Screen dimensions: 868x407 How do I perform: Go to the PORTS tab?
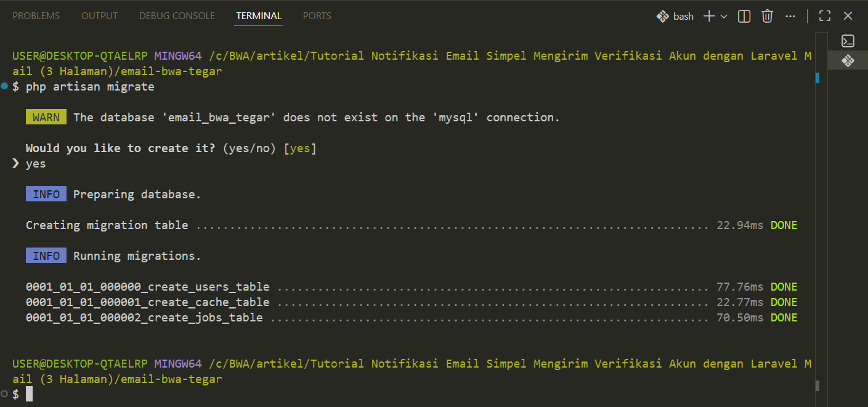click(x=317, y=16)
